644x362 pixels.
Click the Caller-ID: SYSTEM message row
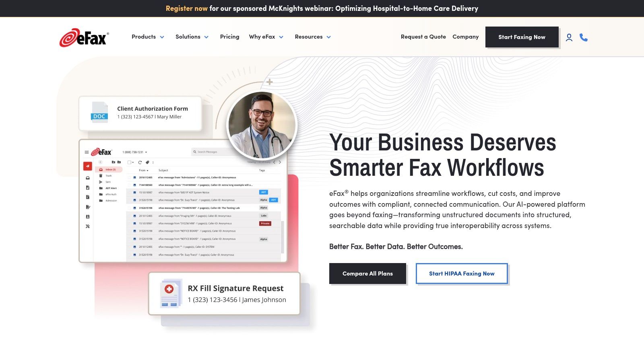tap(204, 247)
